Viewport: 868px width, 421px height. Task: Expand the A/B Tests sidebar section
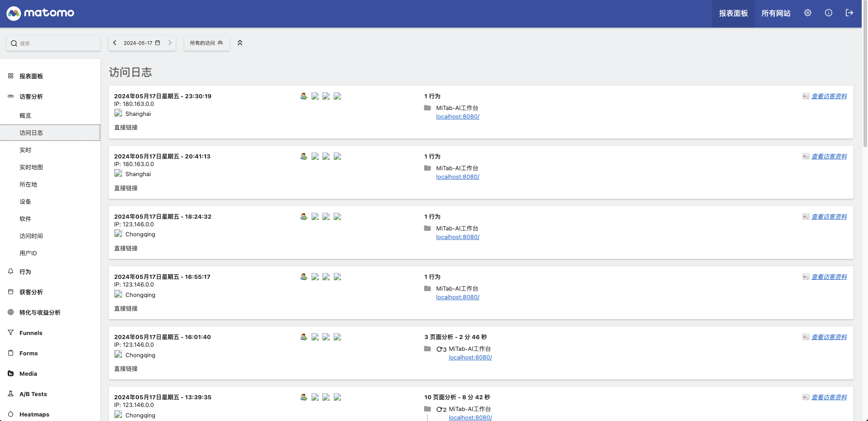point(33,394)
